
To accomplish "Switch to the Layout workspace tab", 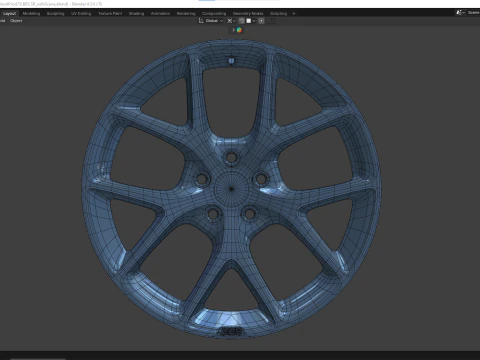I will tap(10, 13).
